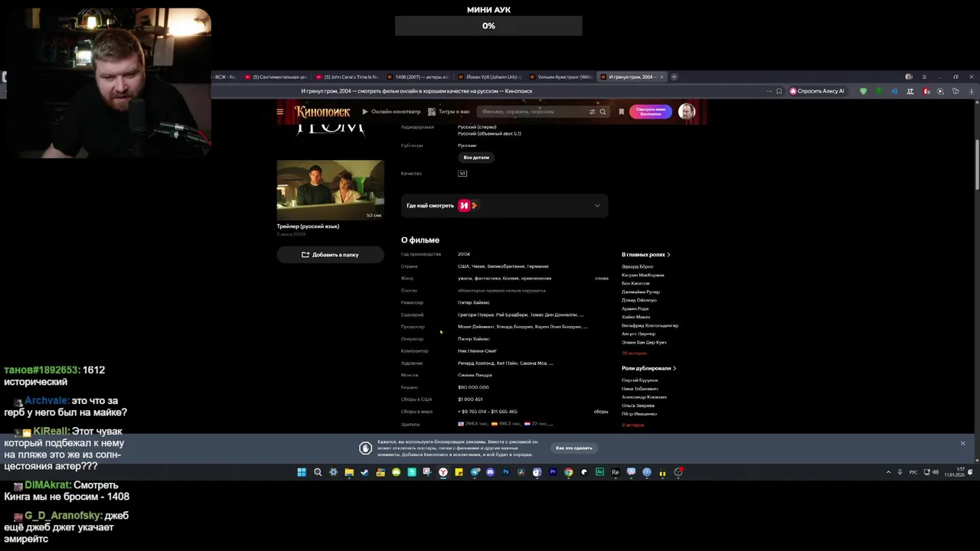
Task: Click the Ivi service icon
Action: pyautogui.click(x=464, y=205)
